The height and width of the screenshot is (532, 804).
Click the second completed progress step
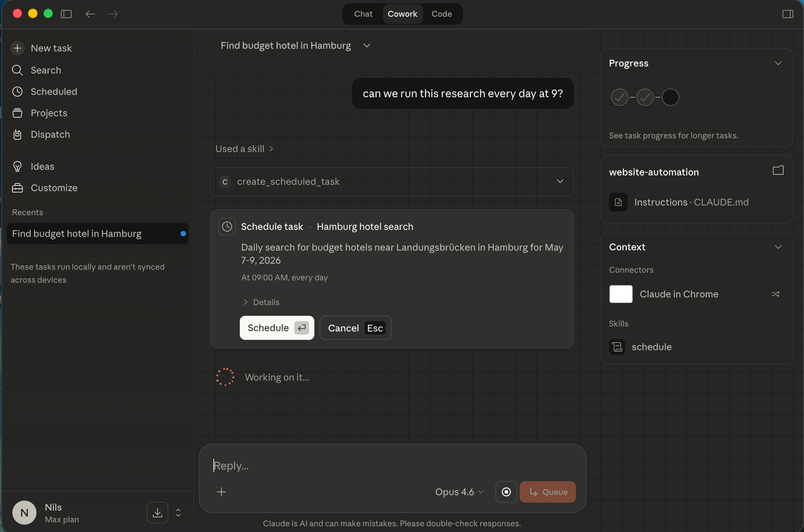[x=645, y=97]
